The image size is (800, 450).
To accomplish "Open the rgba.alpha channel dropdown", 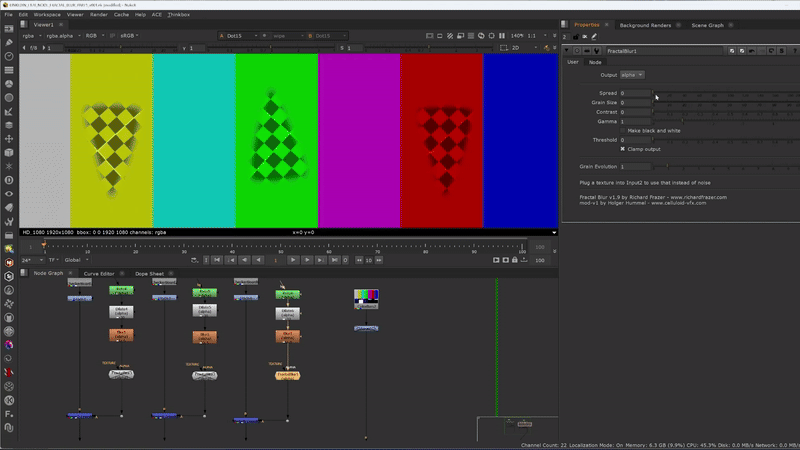I will [x=62, y=36].
